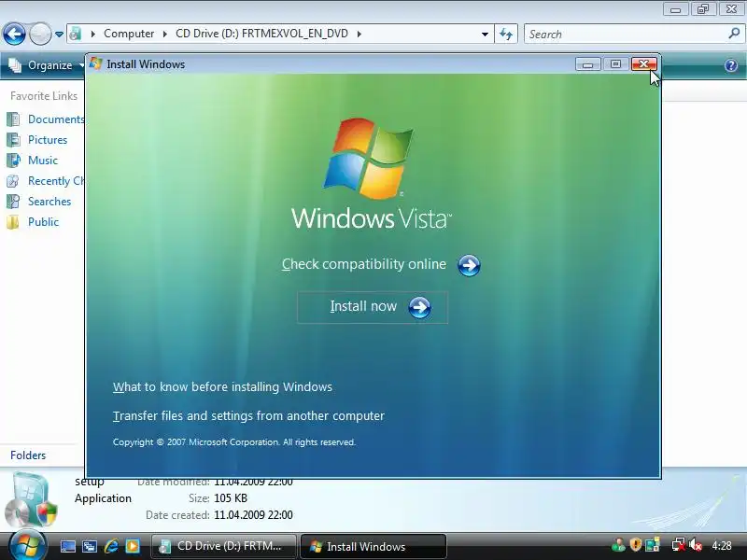Close the Install Windows dialog
747x560 pixels.
(644, 64)
